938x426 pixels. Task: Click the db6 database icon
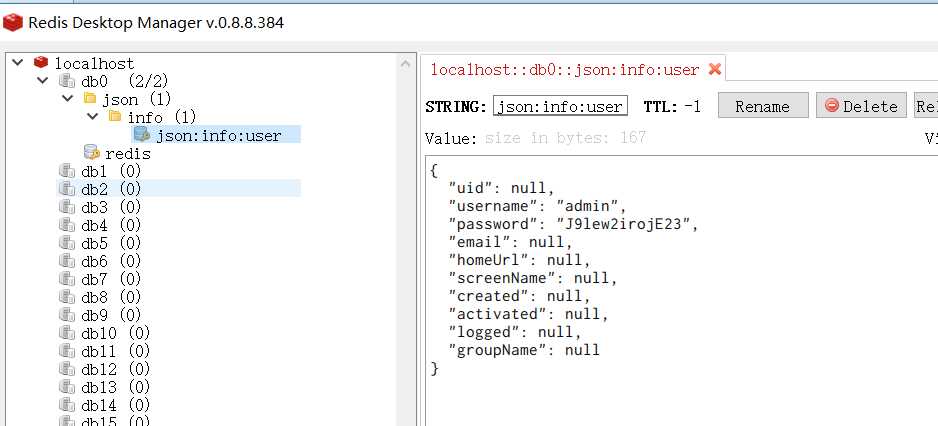[66, 261]
